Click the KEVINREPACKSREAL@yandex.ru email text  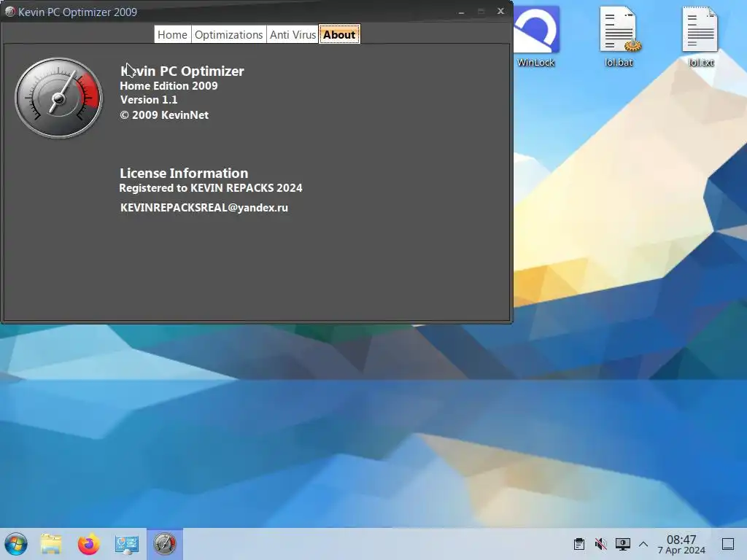coord(204,208)
